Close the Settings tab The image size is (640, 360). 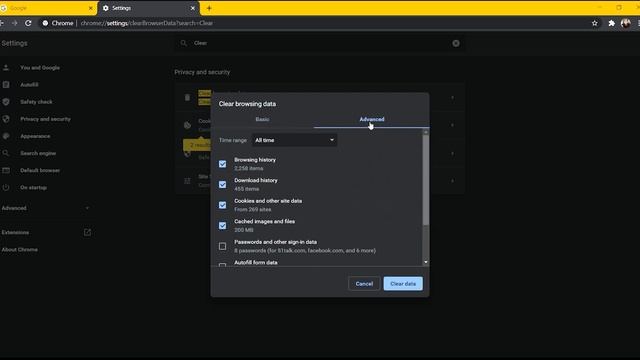(x=193, y=8)
